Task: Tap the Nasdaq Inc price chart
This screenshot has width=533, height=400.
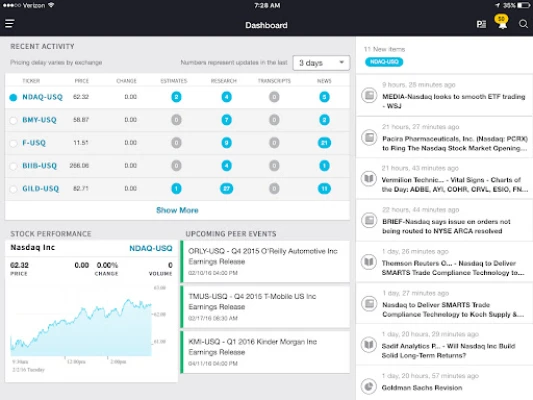Action: pyautogui.click(x=81, y=327)
